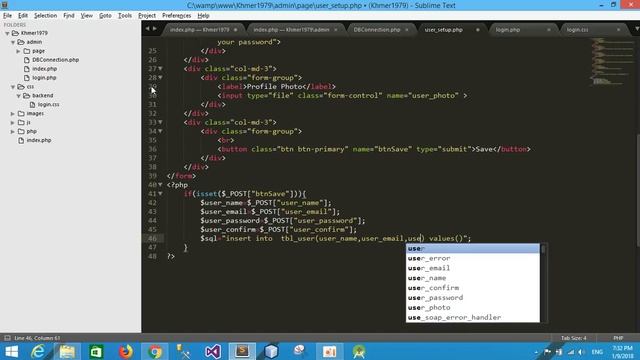The width and height of the screenshot is (640, 360).
Task: Expand the php folder arrow
Action: pos(13,131)
